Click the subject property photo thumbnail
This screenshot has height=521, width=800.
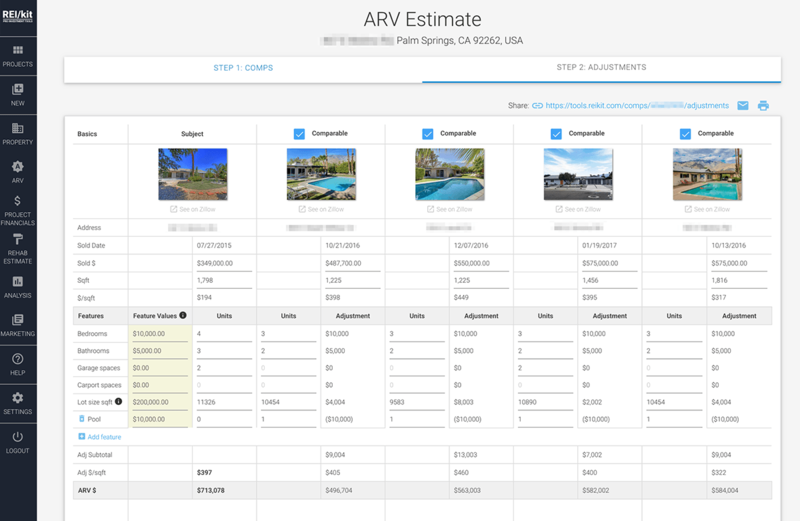pyautogui.click(x=192, y=174)
